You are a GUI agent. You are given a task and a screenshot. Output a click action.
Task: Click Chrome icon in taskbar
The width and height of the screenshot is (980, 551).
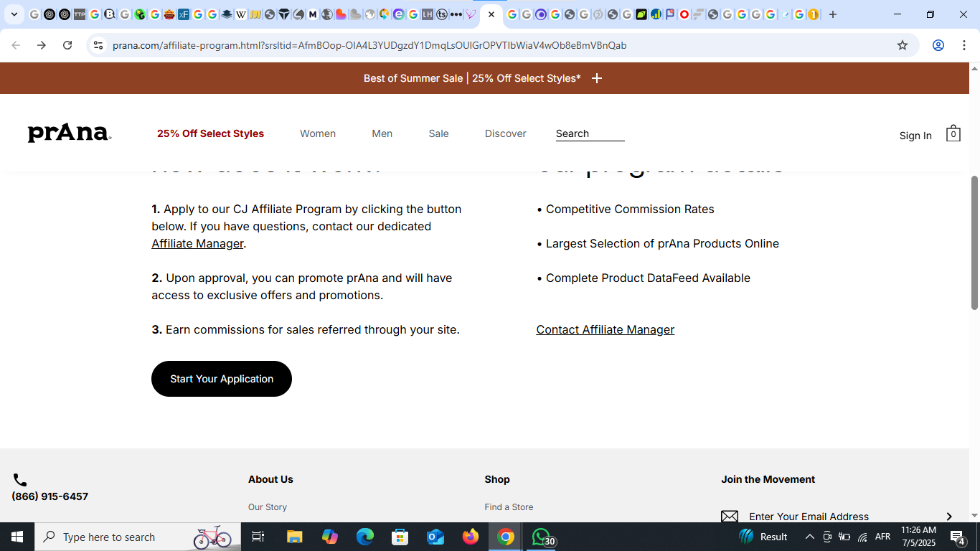(506, 537)
